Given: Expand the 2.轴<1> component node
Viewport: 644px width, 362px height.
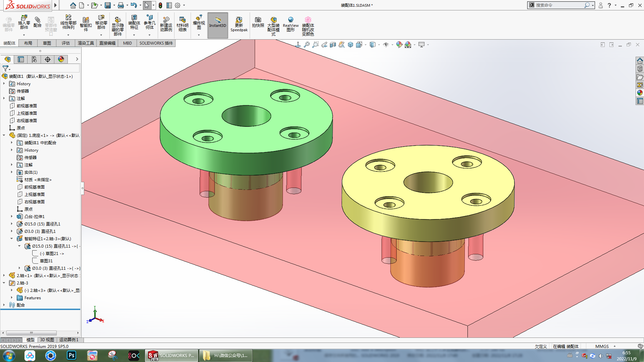Looking at the screenshot, I should 4,275.
